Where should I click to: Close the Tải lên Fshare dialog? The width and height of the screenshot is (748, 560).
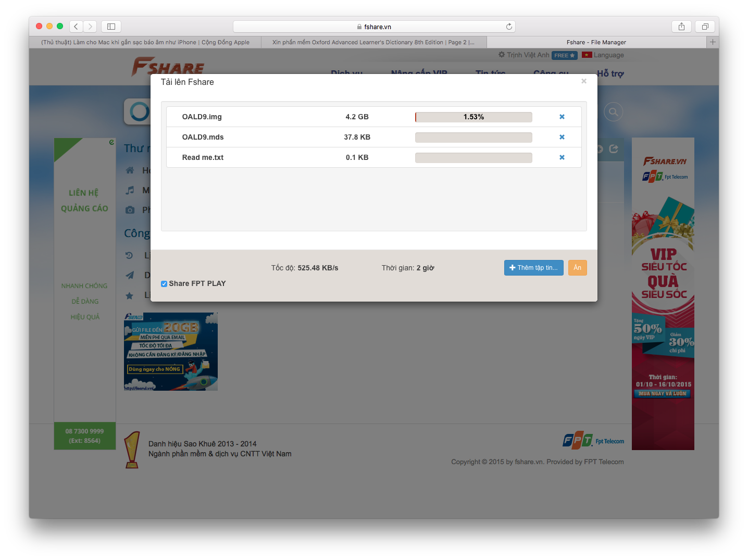pos(583,81)
